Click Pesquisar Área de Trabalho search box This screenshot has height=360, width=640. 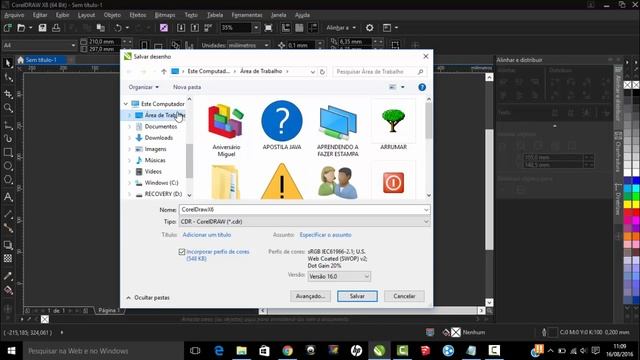coord(380,72)
